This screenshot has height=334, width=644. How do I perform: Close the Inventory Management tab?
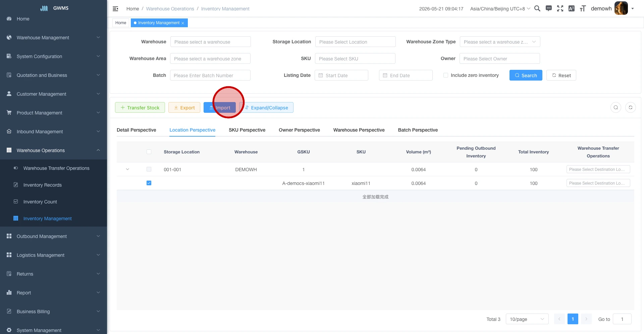coord(183,23)
